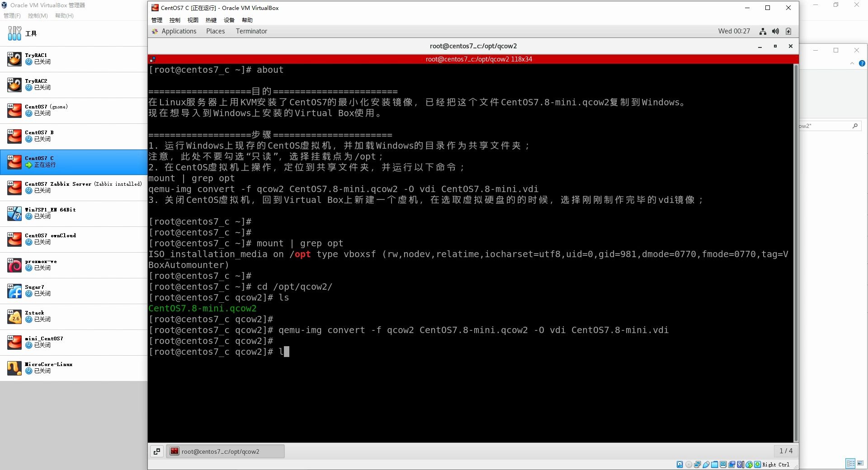Click the optical drives icon in the VM status bar

689,464
